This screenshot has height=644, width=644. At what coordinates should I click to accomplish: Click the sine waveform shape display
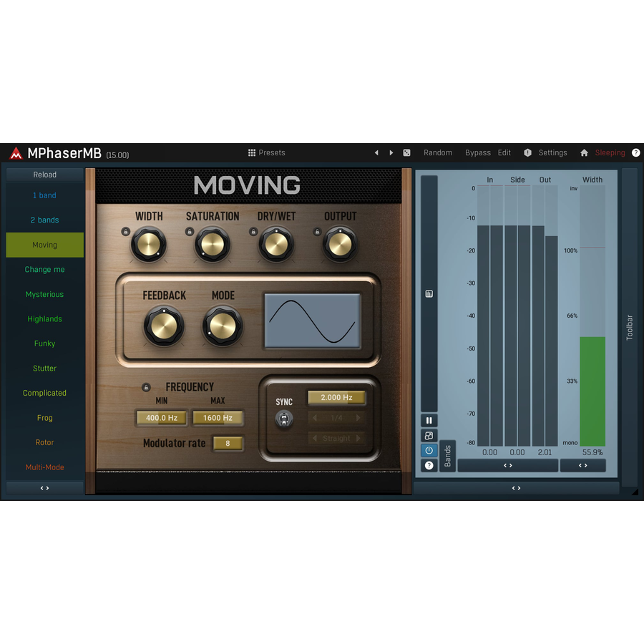312,321
